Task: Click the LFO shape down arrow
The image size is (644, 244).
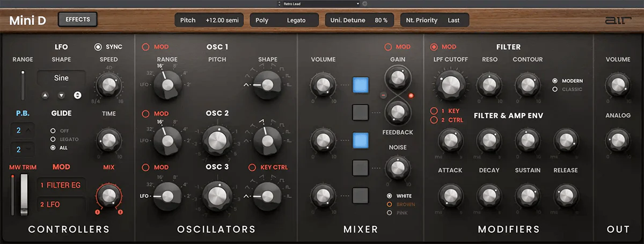Action: point(61,95)
